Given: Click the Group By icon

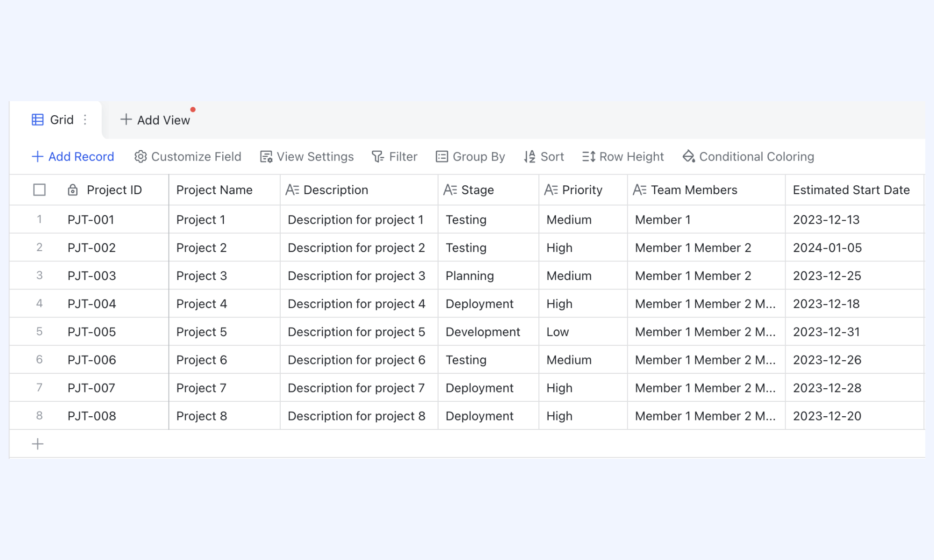Looking at the screenshot, I should click(442, 157).
